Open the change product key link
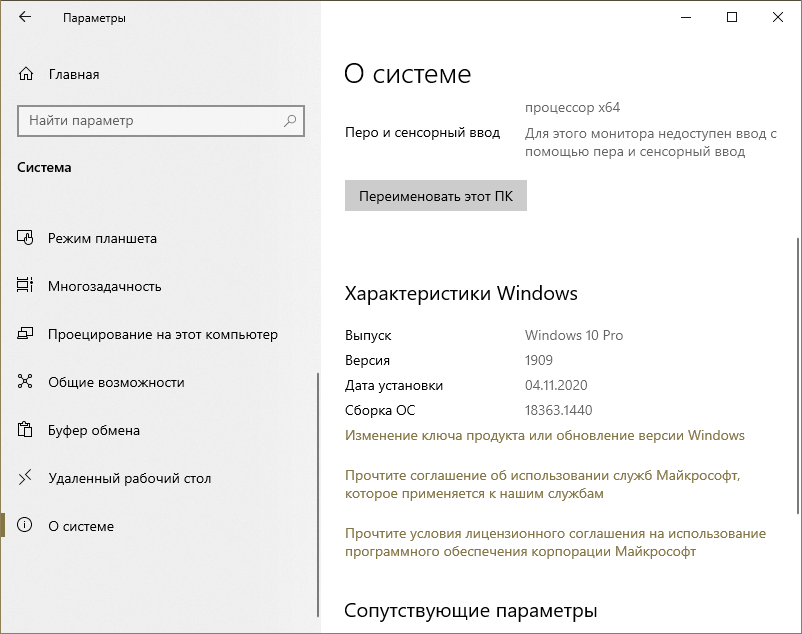The image size is (802, 634). coord(544,436)
